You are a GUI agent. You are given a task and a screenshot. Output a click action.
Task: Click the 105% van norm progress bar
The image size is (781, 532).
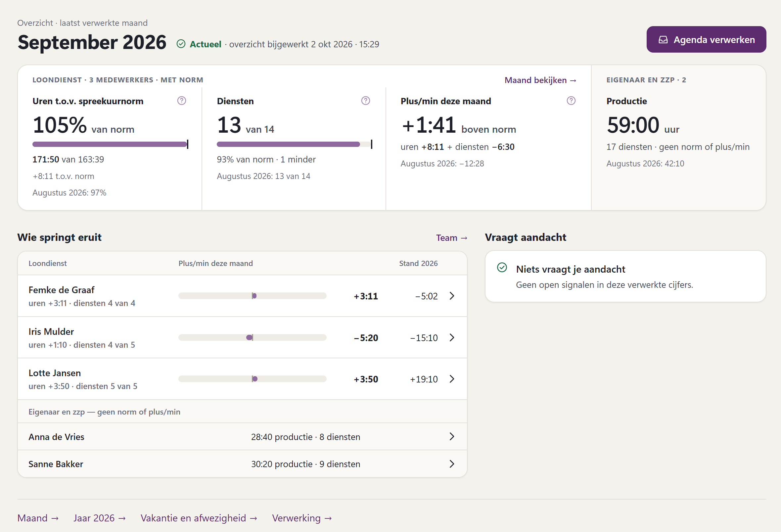[x=110, y=144]
